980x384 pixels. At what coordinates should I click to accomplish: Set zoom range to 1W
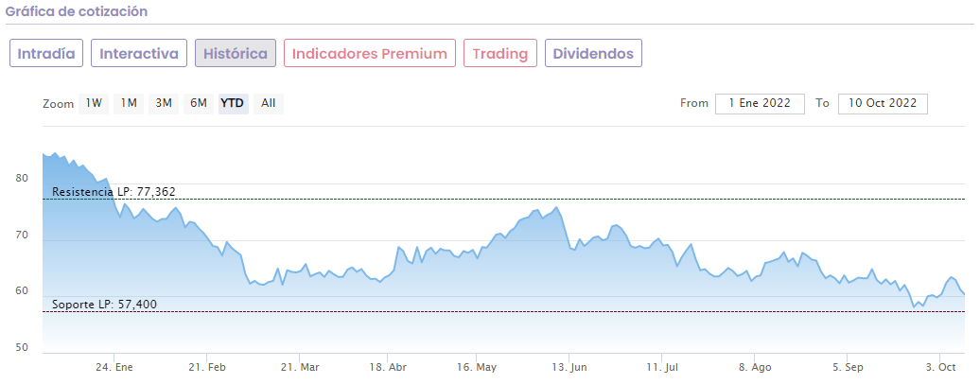tap(94, 103)
